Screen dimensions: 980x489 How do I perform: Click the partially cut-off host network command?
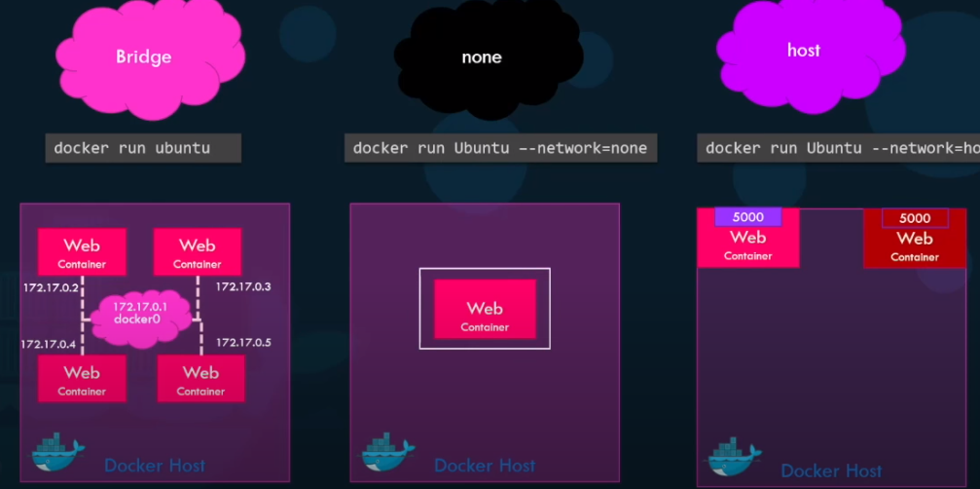point(839,149)
